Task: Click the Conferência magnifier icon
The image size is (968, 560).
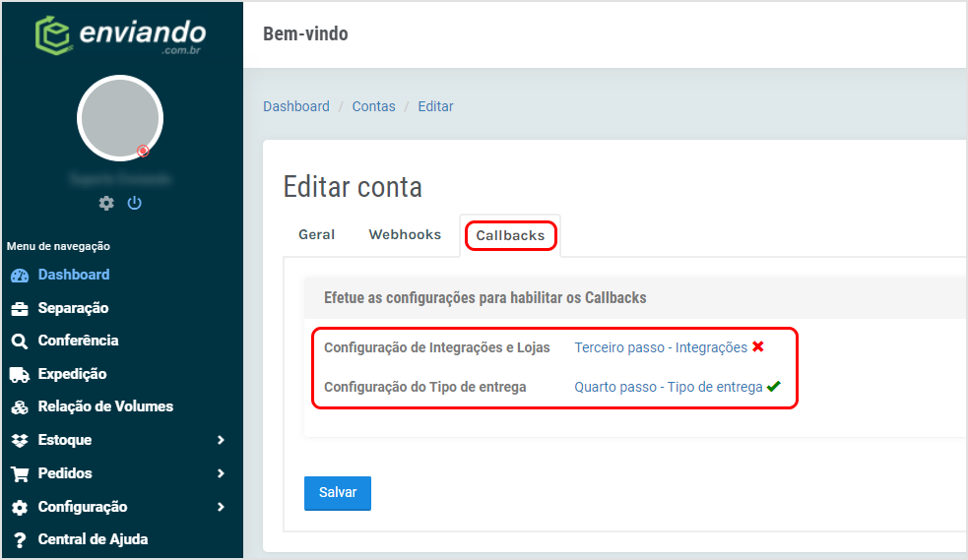Action: tap(20, 342)
